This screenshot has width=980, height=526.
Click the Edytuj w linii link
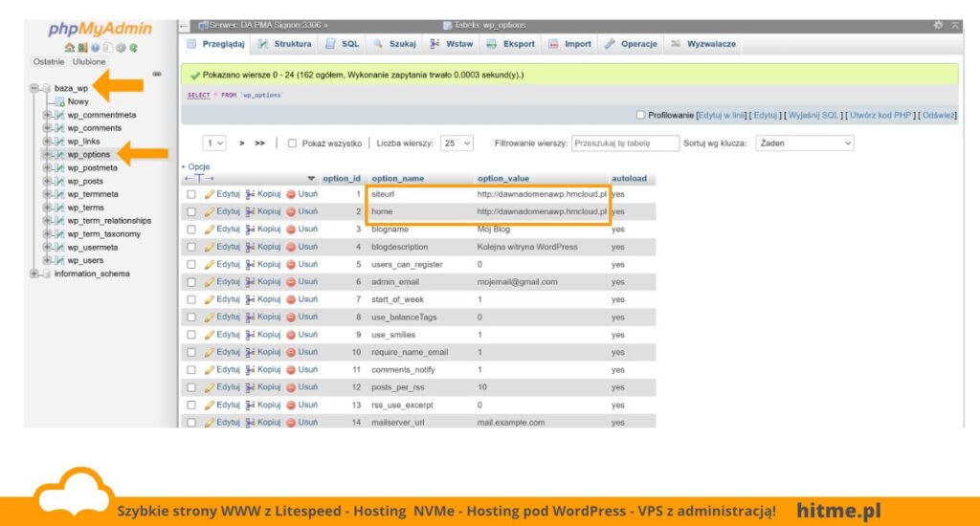[722, 115]
